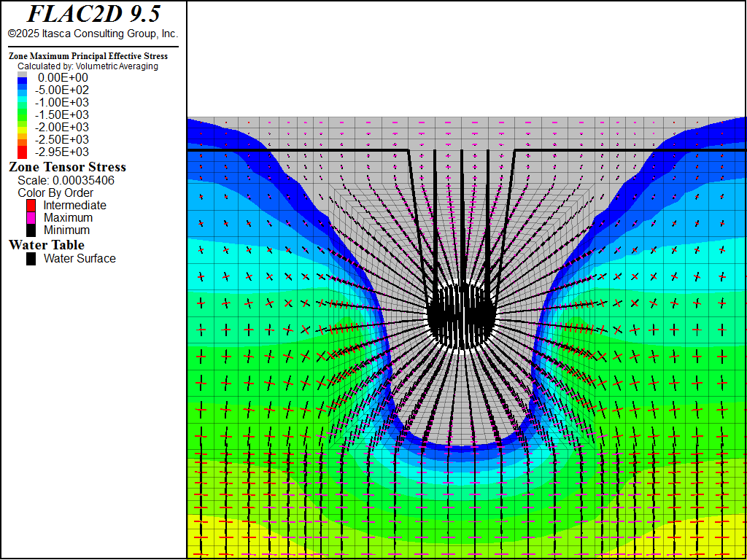Click the magenta Maximum color swatch
Viewport: 747px width, 560px height.
31,217
